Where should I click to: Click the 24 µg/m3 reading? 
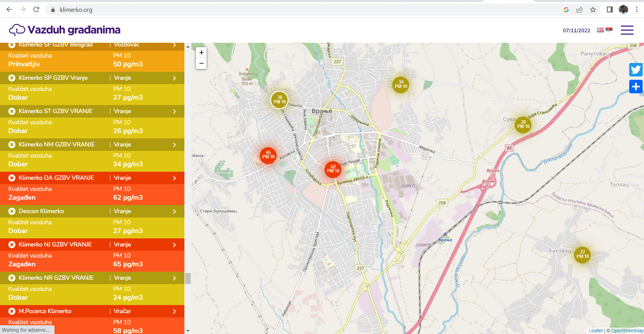coord(128,298)
